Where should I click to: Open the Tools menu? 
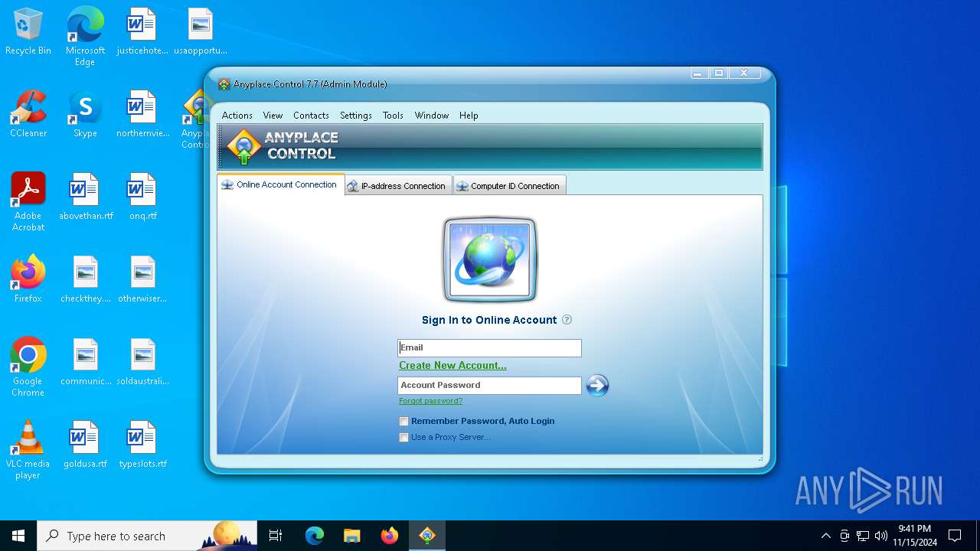[393, 116]
